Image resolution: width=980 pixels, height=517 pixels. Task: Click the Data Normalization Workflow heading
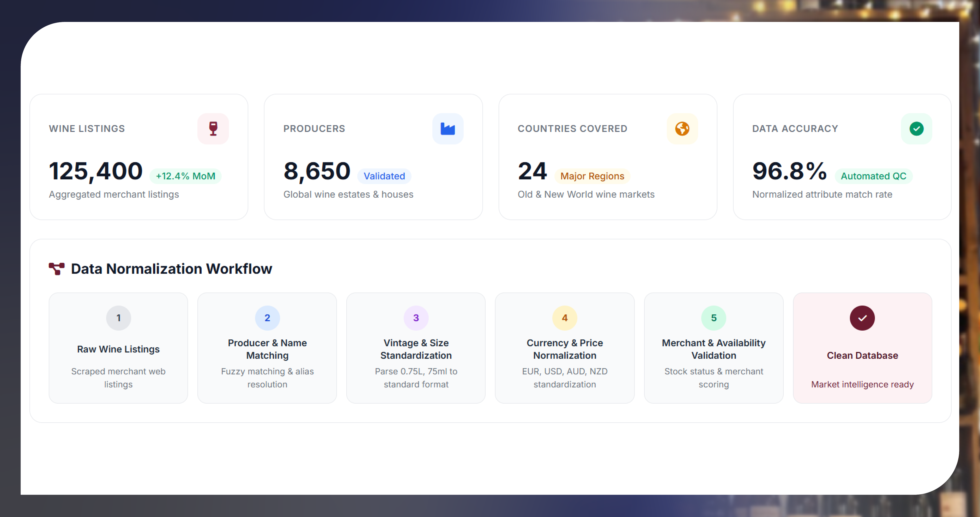coord(171,269)
